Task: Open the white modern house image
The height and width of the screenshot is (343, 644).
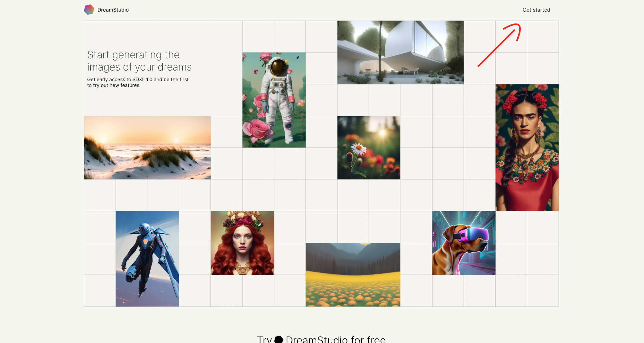Action: tap(400, 52)
